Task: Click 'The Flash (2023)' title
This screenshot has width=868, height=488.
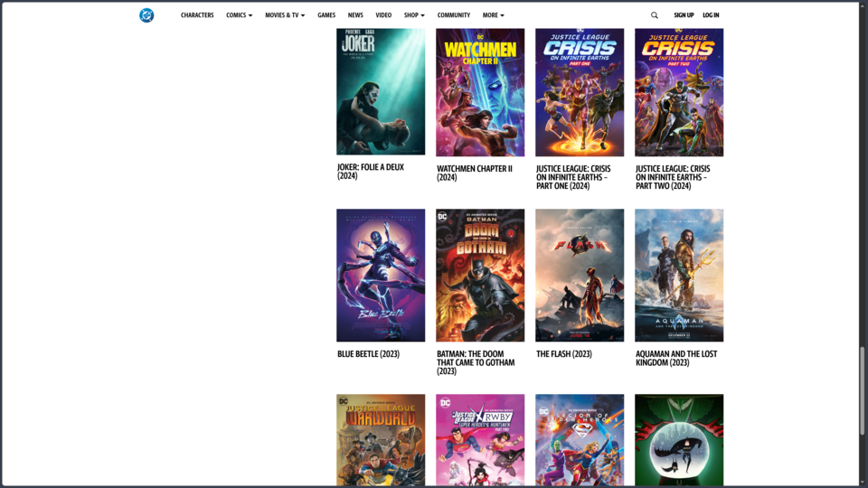Action: tap(563, 354)
